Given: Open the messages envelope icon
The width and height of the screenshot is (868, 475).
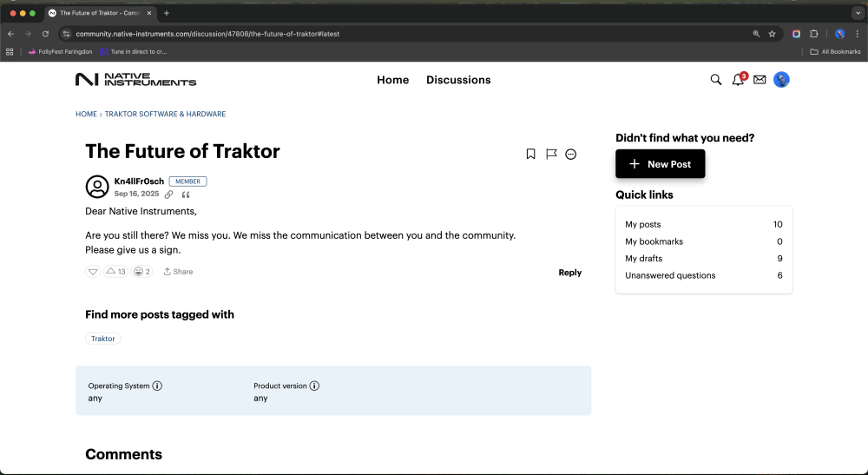Looking at the screenshot, I should coord(759,80).
